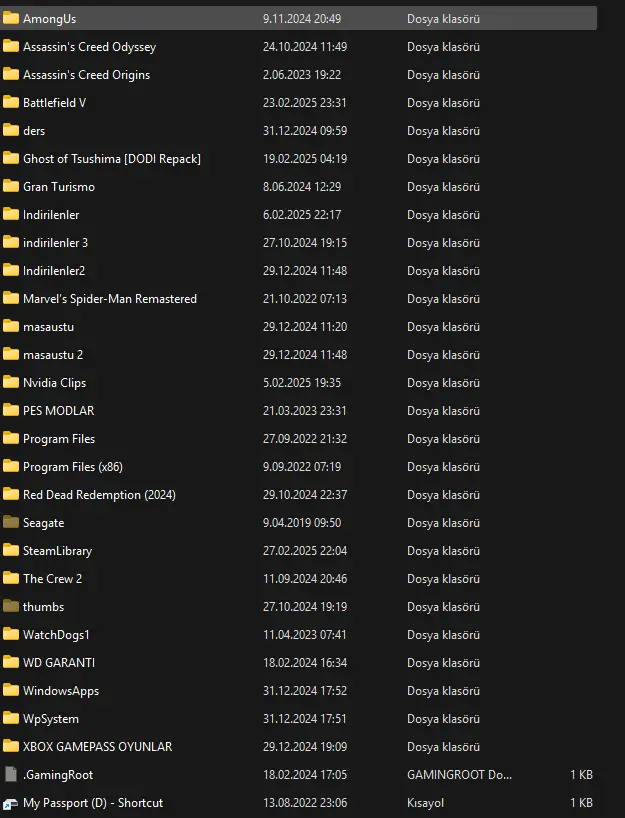625x818 pixels.
Task: Click the The Crew 2 folder icon
Action: (x=11, y=579)
